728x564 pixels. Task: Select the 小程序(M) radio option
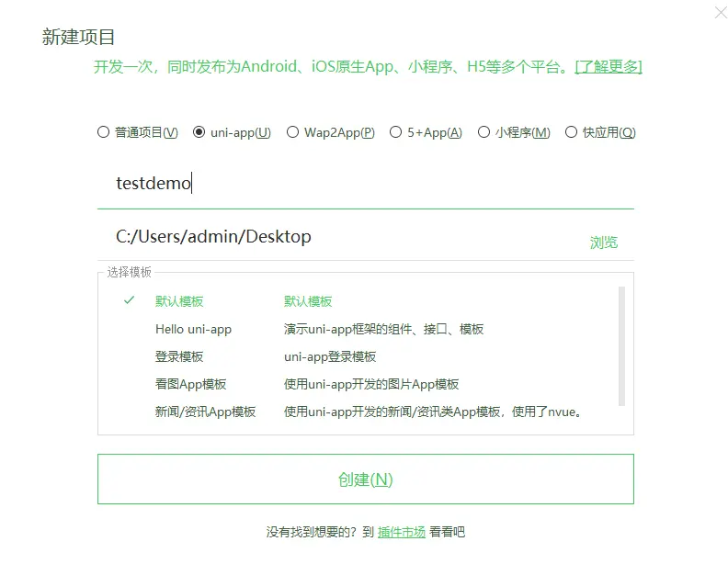514,132
